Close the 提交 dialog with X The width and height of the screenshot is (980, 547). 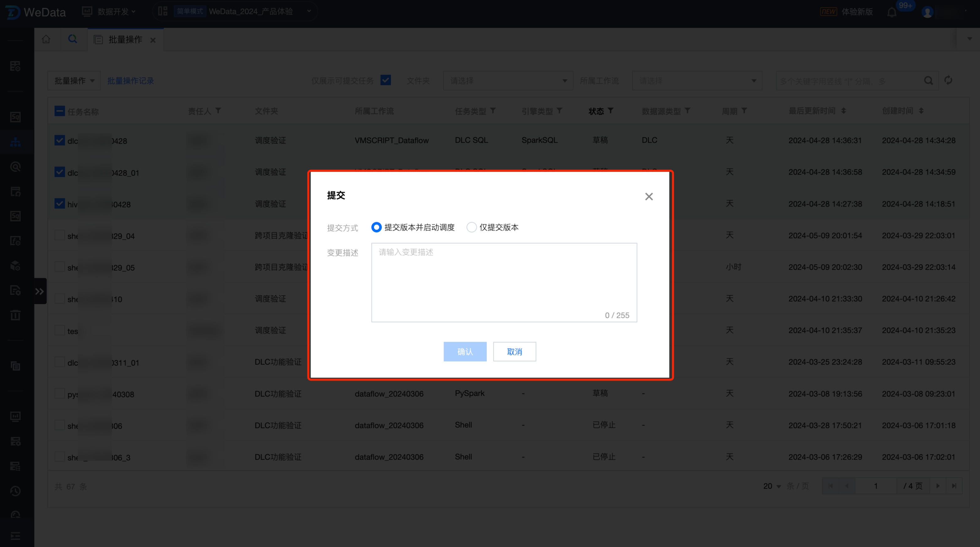(649, 197)
